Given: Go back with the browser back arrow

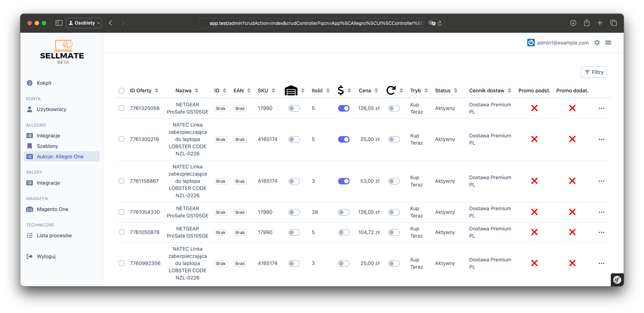Looking at the screenshot, I should tap(110, 23).
